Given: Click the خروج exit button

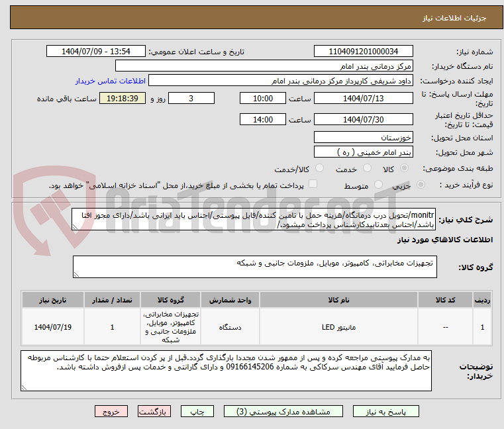Looking at the screenshot, I should [x=111, y=411].
